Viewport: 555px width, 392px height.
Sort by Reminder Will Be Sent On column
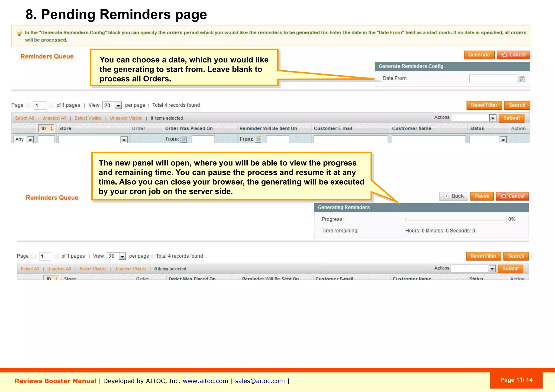pos(268,128)
